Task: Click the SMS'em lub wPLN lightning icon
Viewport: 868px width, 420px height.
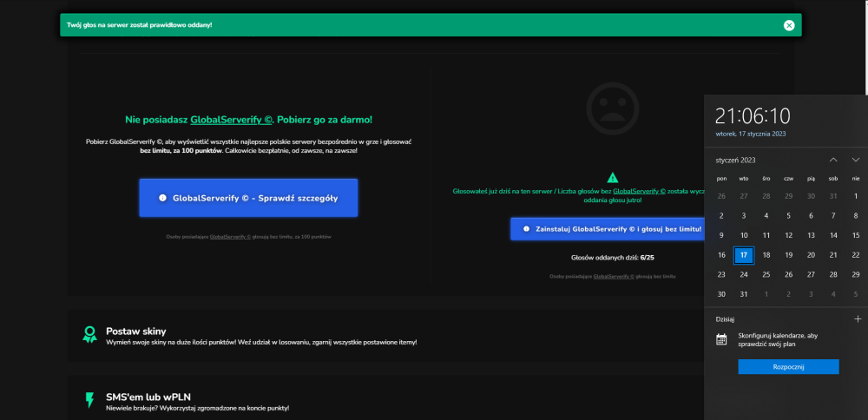Action: (x=89, y=400)
